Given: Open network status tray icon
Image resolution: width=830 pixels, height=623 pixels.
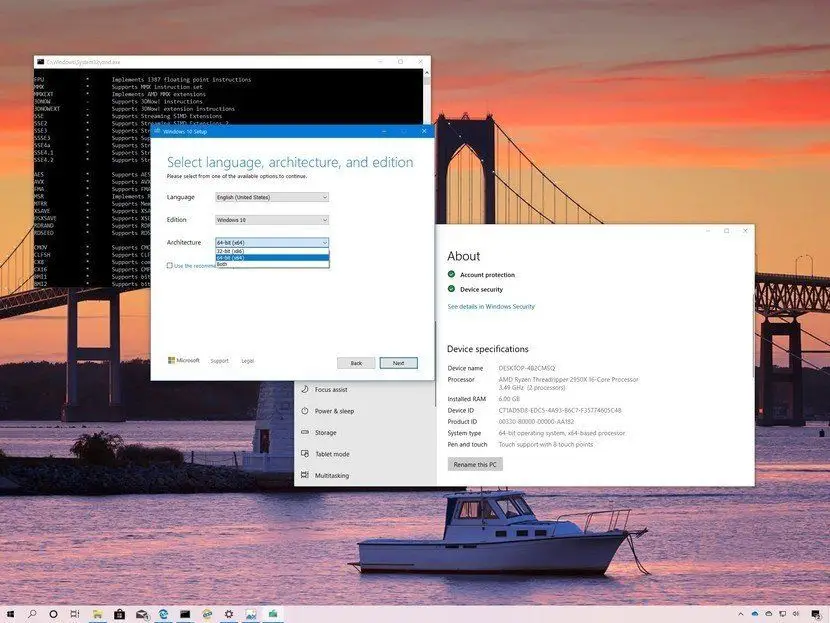Looking at the screenshot, I should tap(782, 614).
